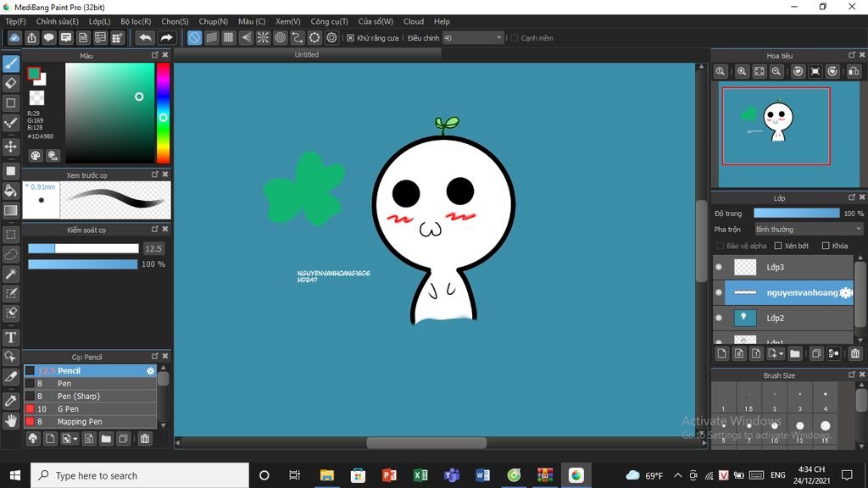This screenshot has width=868, height=488.
Task: Hide the nguyenvanhoang layer
Action: pos(719,292)
